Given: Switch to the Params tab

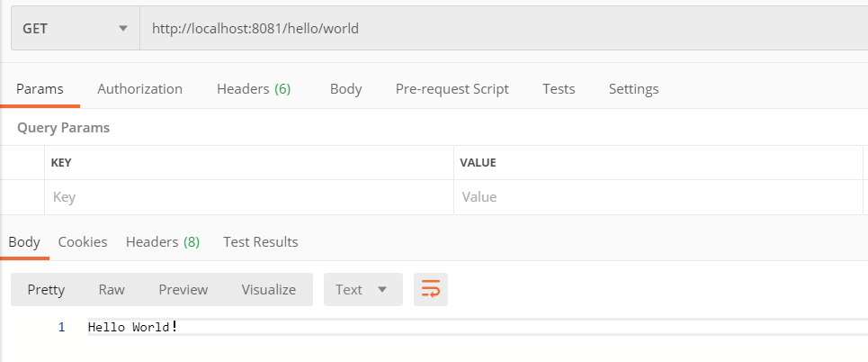Looking at the screenshot, I should pos(40,88).
